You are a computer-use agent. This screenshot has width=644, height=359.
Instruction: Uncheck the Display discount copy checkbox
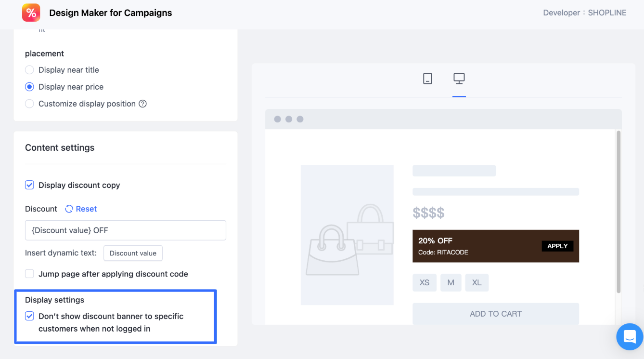(30, 185)
